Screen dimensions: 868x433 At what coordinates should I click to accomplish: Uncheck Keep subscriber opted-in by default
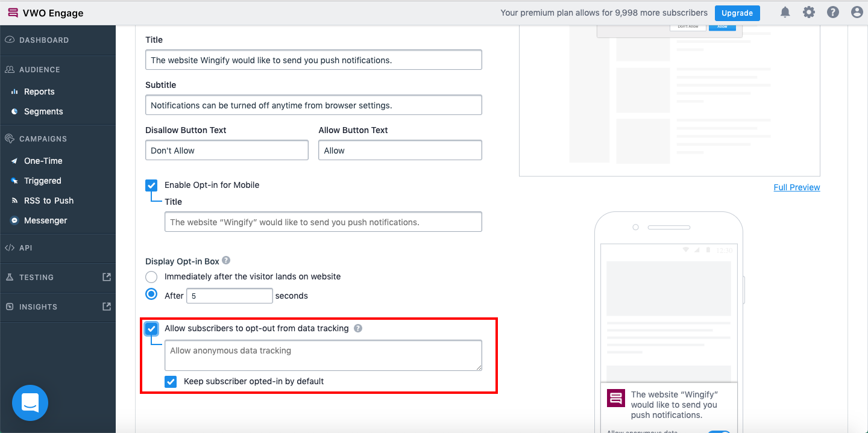point(171,381)
